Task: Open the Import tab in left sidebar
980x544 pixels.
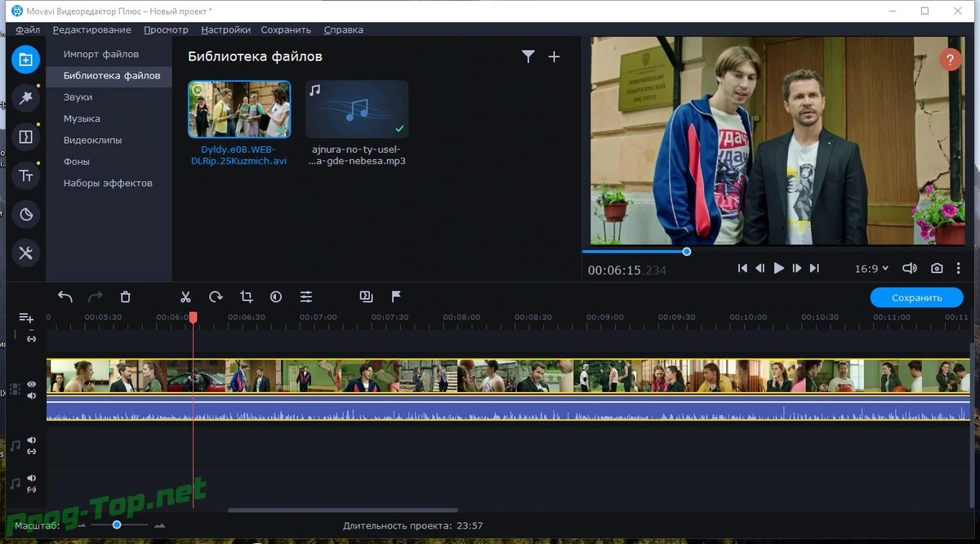Action: pyautogui.click(x=26, y=60)
